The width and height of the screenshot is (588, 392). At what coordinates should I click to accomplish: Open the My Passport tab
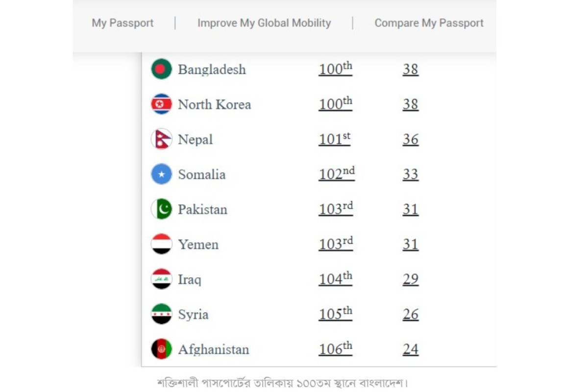(122, 23)
